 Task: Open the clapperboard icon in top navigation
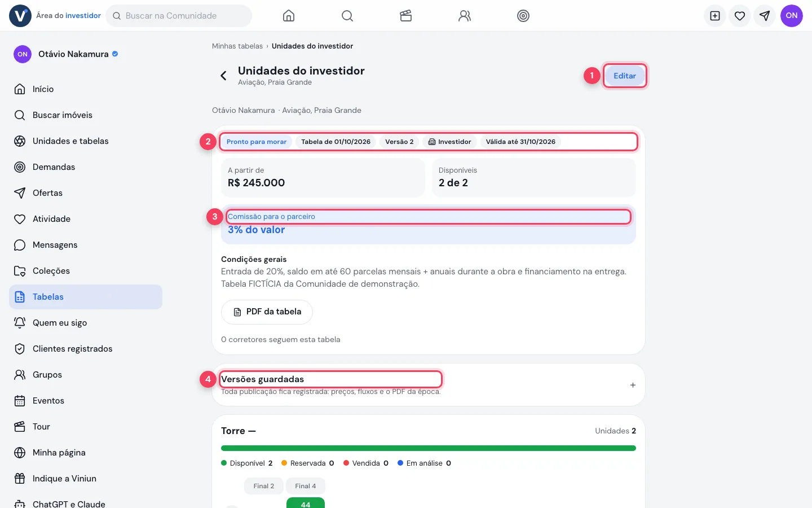pos(406,16)
